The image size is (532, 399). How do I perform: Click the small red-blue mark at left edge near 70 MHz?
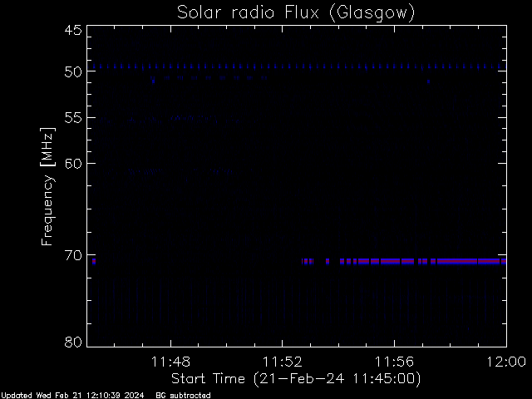(94, 261)
